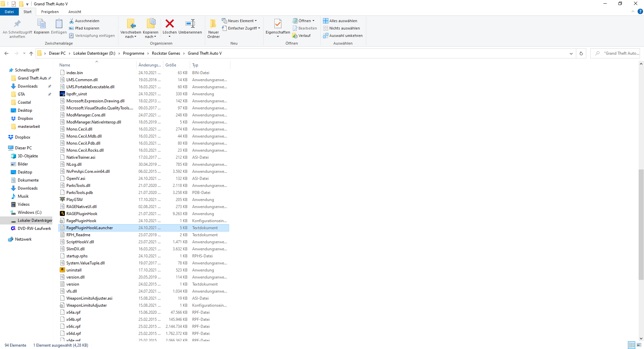The image size is (644, 349).
Task: Expand breadcrumb arrow after Rockstar Games
Action: tap(184, 53)
